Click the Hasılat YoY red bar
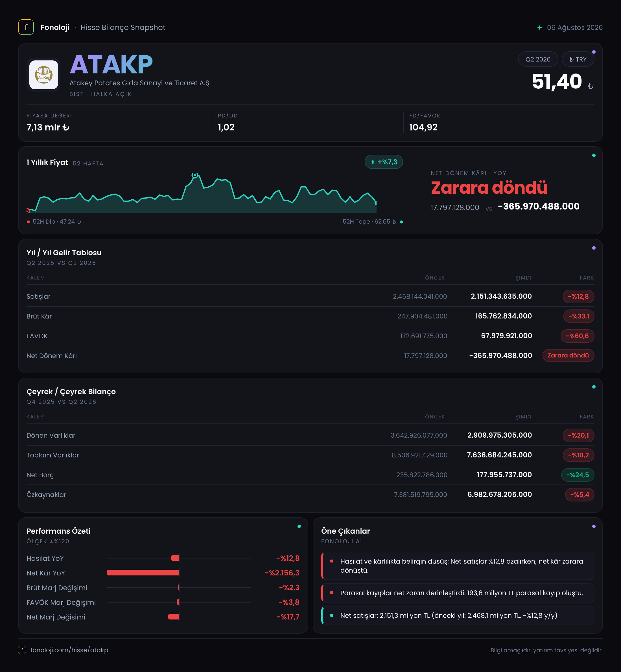The width and height of the screenshot is (621, 672). (175, 558)
